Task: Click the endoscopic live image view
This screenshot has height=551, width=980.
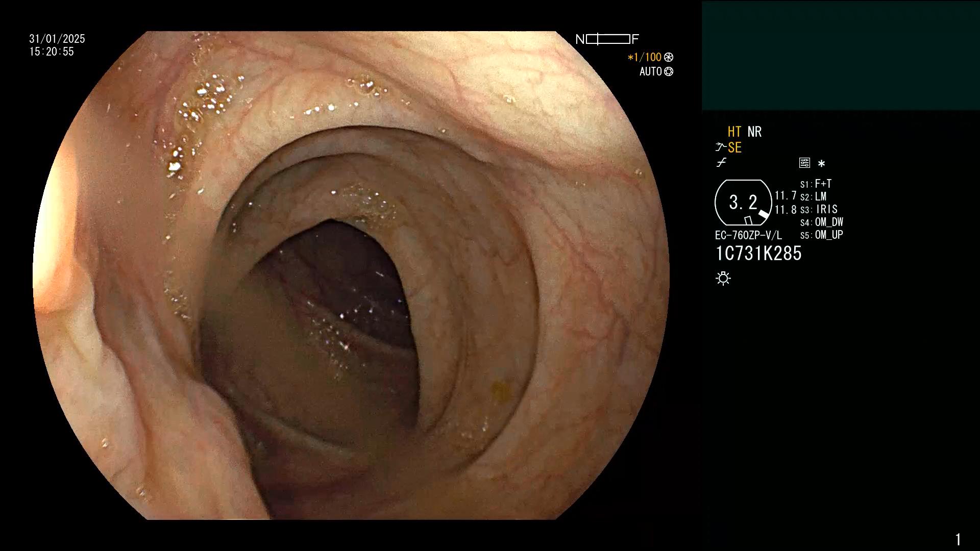Action: [x=351, y=275]
